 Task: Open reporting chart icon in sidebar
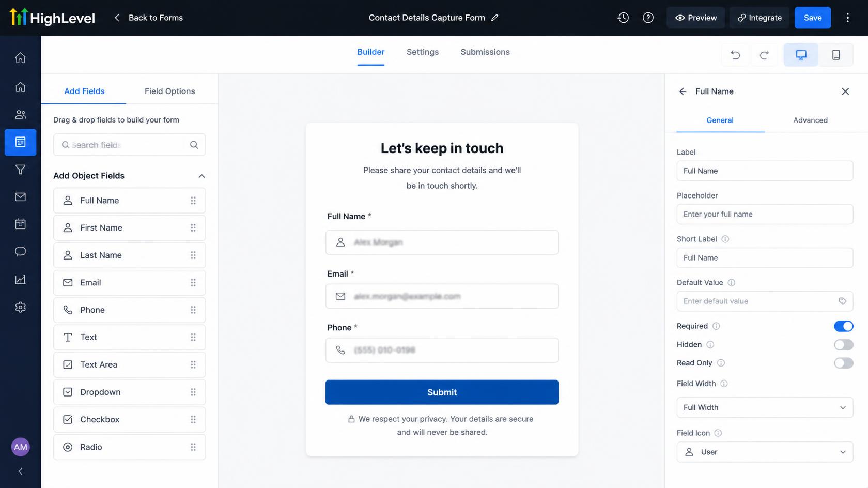(x=21, y=280)
